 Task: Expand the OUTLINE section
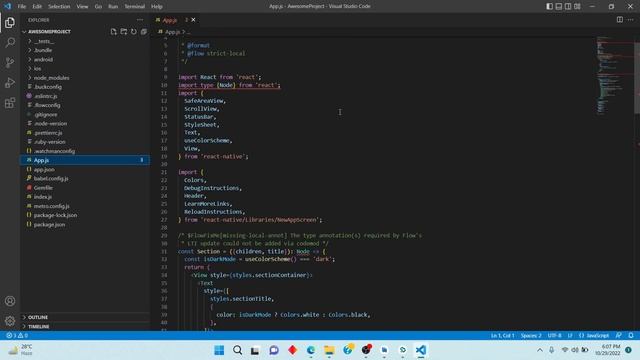pyautogui.click(x=38, y=317)
